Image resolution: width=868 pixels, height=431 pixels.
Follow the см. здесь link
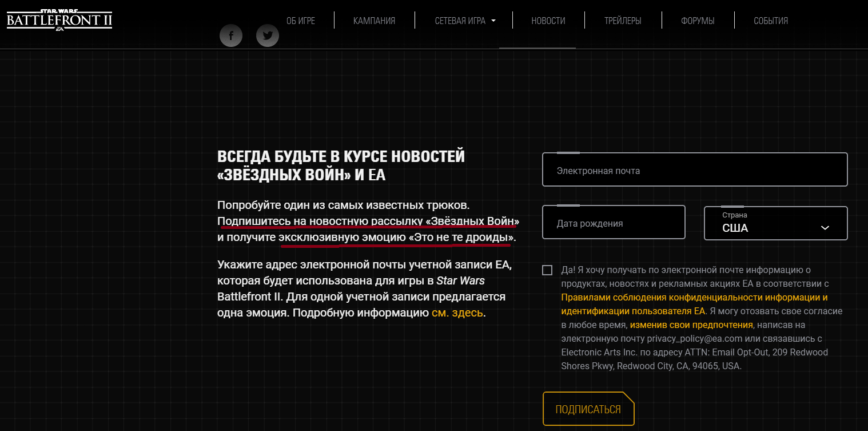tap(457, 313)
